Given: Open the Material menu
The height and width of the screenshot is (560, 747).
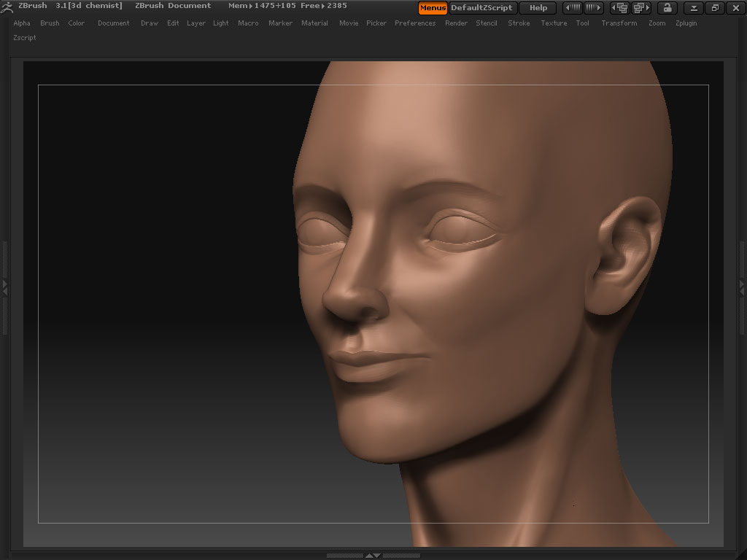Looking at the screenshot, I should 314,23.
